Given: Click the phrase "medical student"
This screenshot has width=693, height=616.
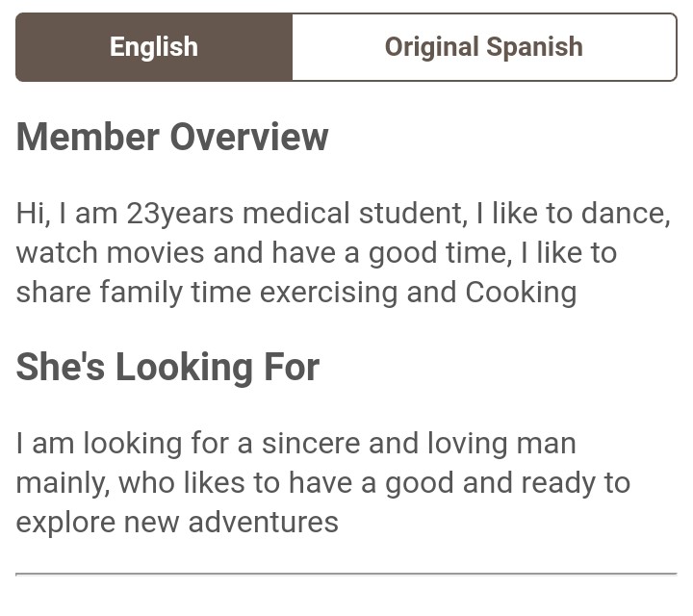Looking at the screenshot, I should [355, 214].
